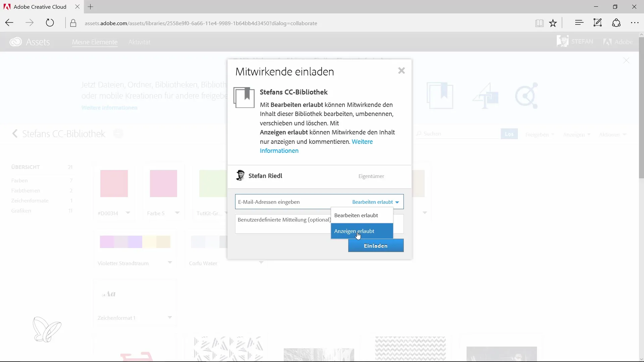Choose Anzeigen erlaubt from the list
This screenshot has height=362, width=644.
[362, 231]
